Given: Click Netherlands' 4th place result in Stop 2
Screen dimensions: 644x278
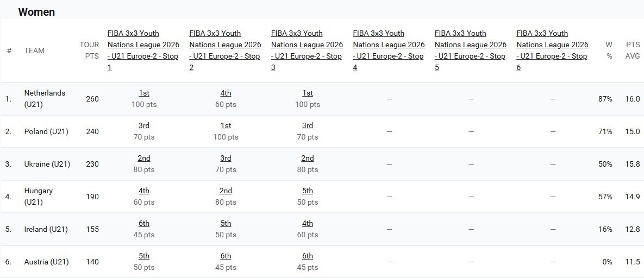Looking at the screenshot, I should point(226,93).
